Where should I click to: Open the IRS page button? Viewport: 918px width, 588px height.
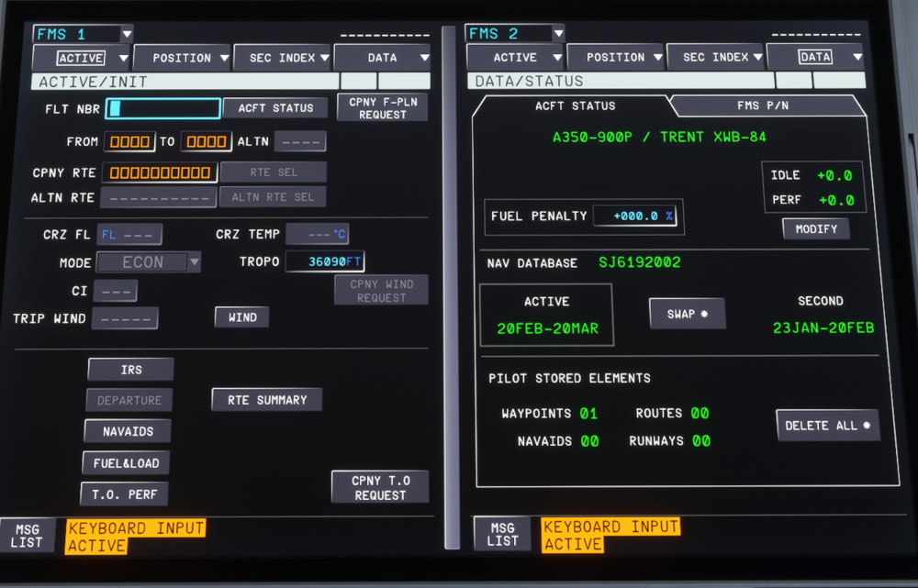pos(130,370)
